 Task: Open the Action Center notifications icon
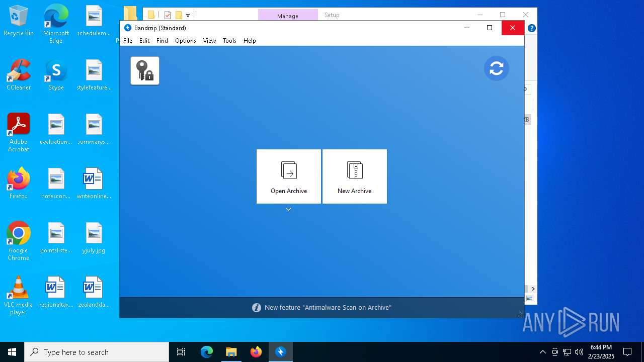click(627, 352)
